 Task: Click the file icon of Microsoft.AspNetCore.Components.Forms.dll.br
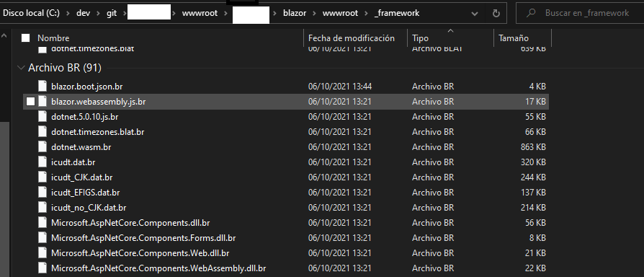43,237
